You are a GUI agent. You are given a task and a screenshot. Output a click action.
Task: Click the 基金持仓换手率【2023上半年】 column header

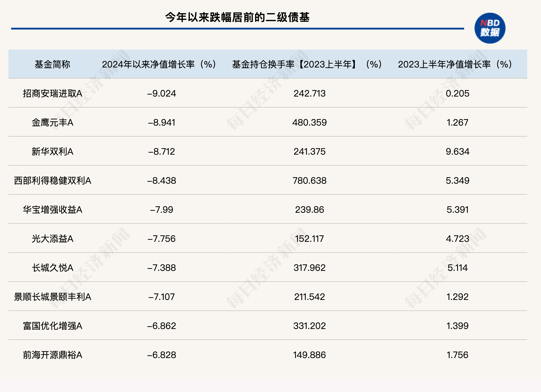coord(307,64)
